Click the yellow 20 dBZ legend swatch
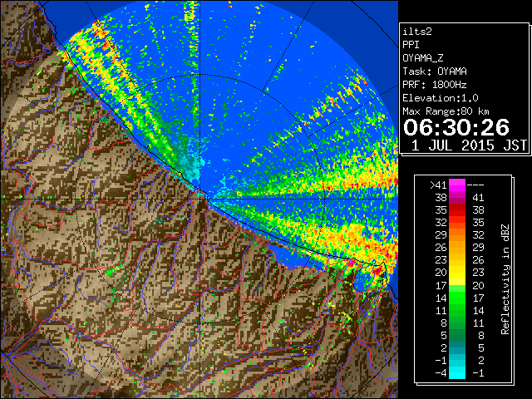This screenshot has height=399, width=532. pos(457,273)
